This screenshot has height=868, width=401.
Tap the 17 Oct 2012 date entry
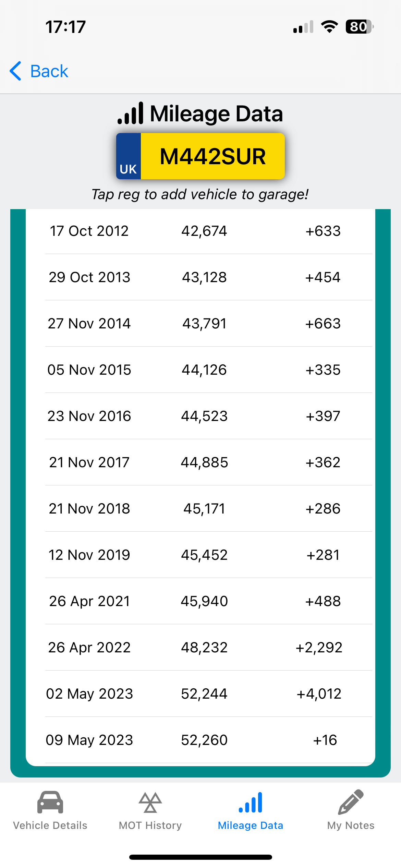(x=89, y=231)
